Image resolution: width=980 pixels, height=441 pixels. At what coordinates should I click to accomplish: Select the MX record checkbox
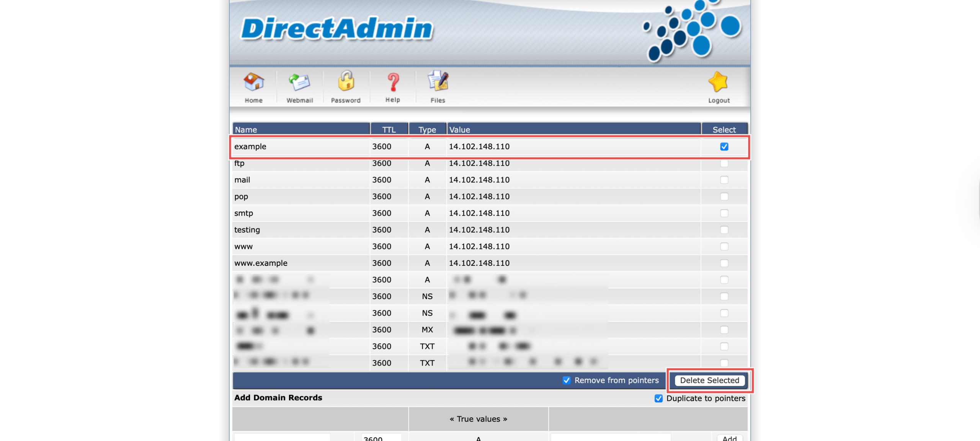click(724, 330)
